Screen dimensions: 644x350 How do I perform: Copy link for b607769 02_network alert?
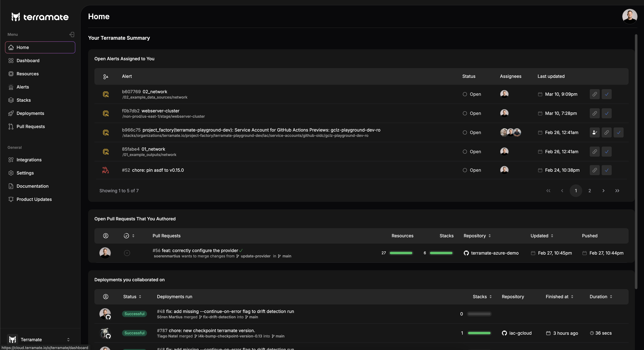(594, 94)
